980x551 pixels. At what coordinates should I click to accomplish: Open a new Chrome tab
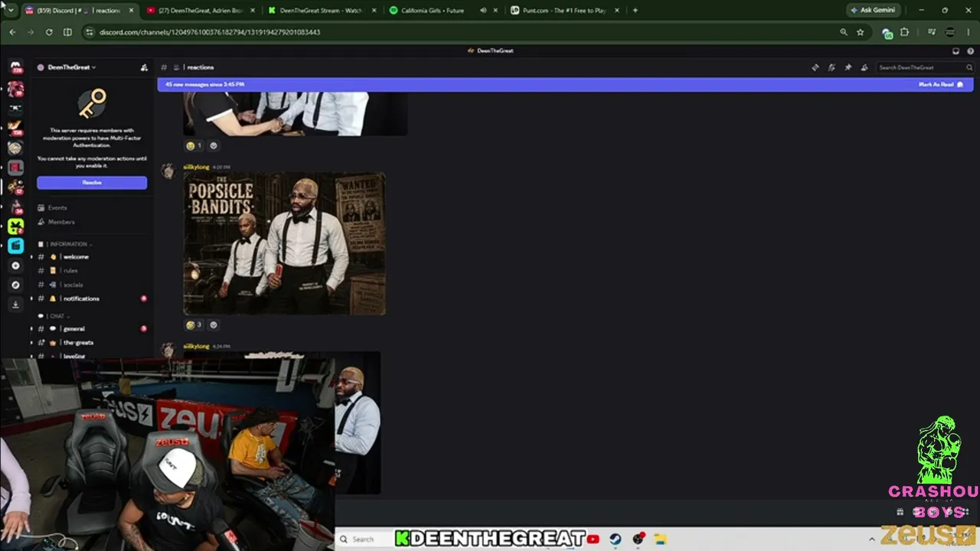click(635, 11)
